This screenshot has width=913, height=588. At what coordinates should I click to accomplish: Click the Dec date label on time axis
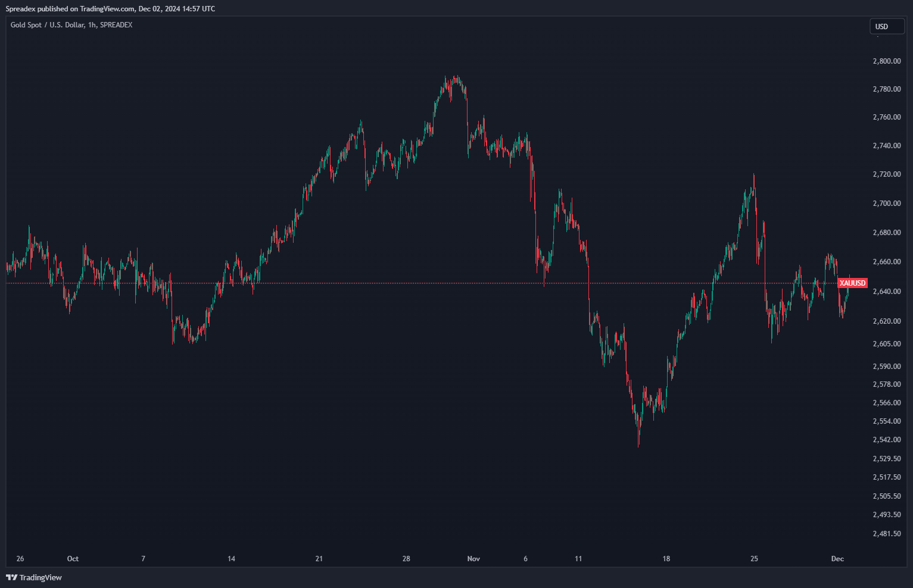[837, 559]
